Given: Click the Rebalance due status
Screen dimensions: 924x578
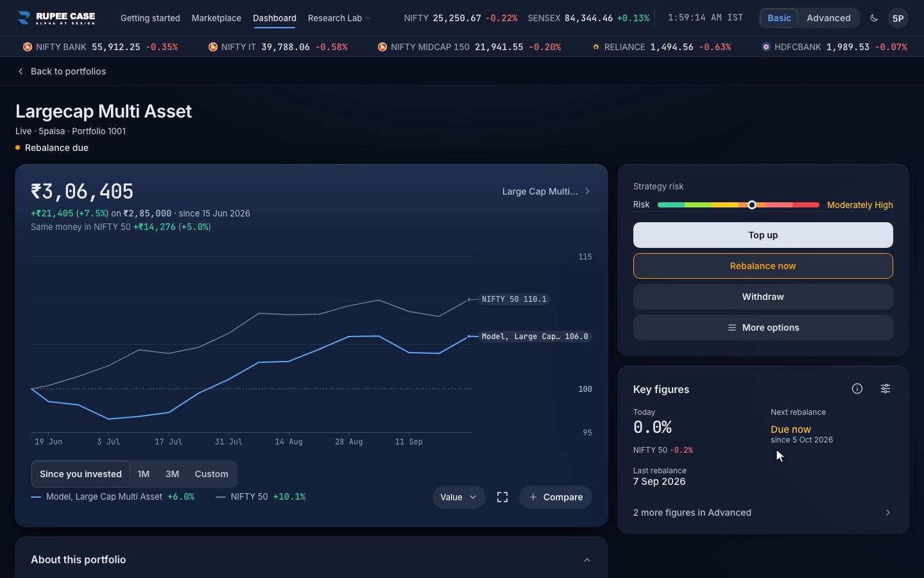Looking at the screenshot, I should (52, 148).
